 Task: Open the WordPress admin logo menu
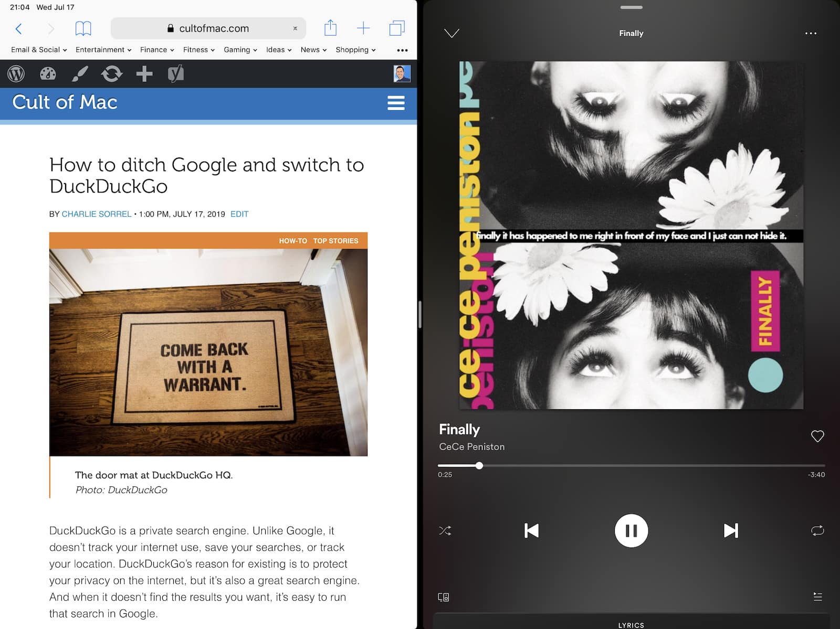pyautogui.click(x=16, y=74)
